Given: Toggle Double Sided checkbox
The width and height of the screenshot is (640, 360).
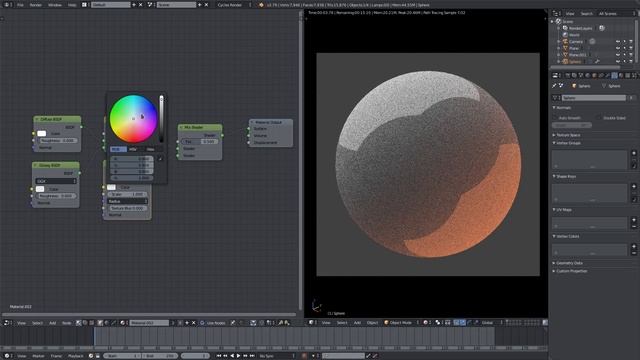Looking at the screenshot, I should (600, 118).
